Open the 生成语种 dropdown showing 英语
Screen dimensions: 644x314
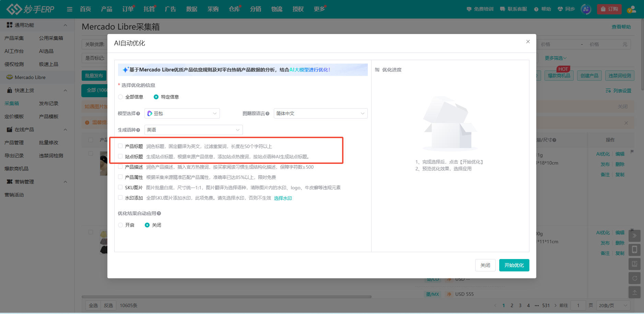point(194,130)
